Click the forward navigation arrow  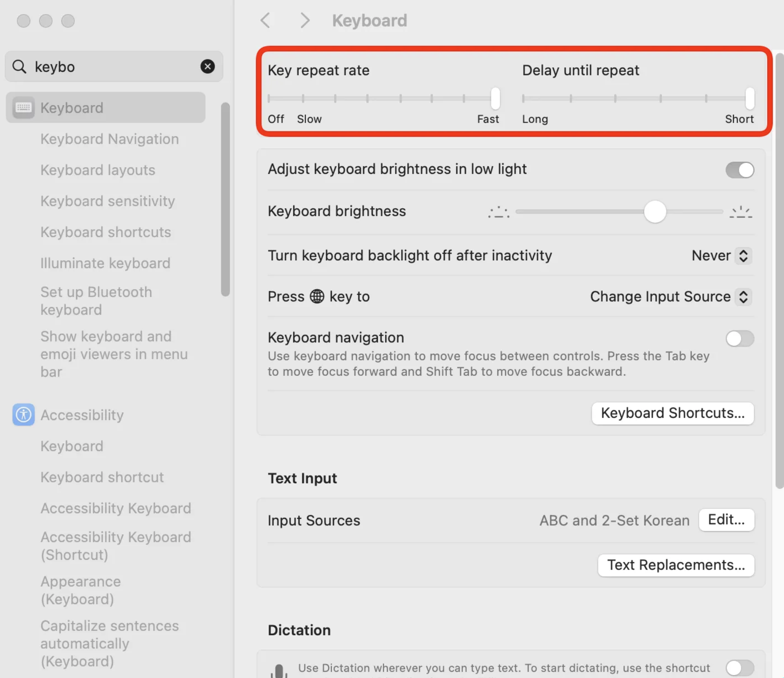click(x=305, y=20)
